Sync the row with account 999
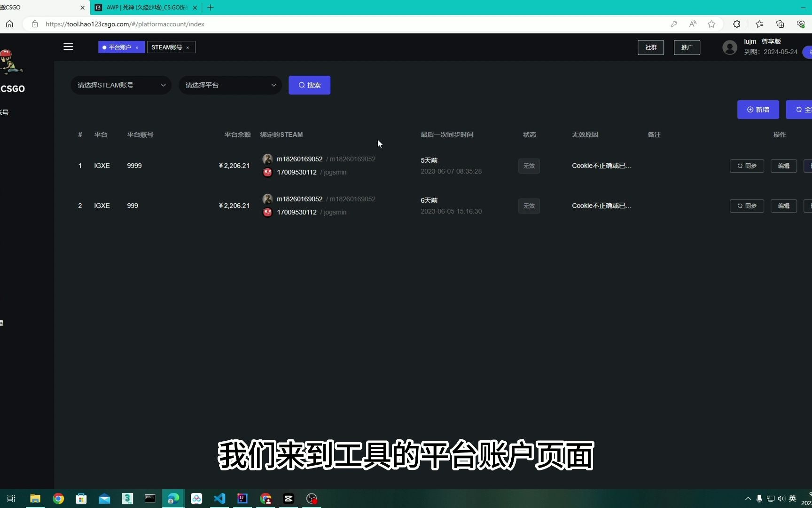The height and width of the screenshot is (508, 812). pos(747,206)
